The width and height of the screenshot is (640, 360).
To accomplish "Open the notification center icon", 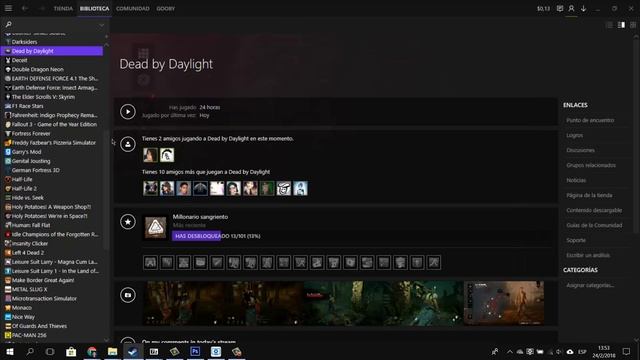I will (627, 351).
